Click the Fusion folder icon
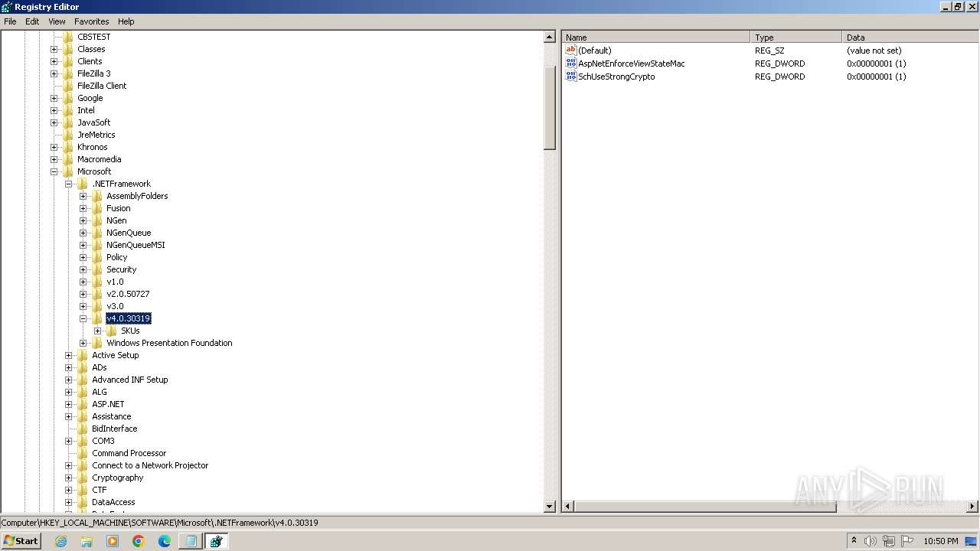 coord(97,208)
